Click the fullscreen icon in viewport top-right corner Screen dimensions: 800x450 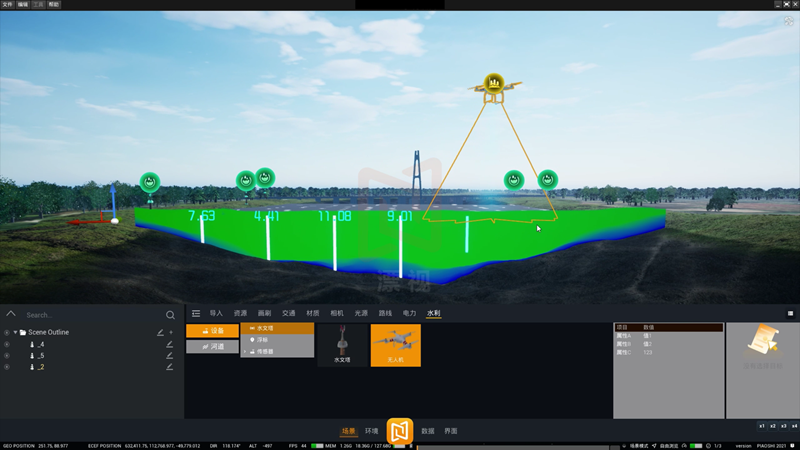(788, 22)
